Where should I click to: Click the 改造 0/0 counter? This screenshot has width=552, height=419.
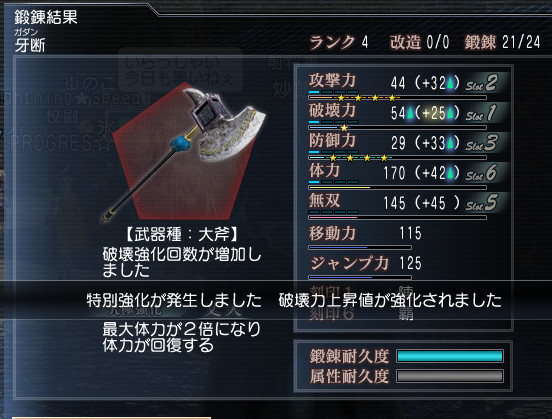(x=420, y=43)
